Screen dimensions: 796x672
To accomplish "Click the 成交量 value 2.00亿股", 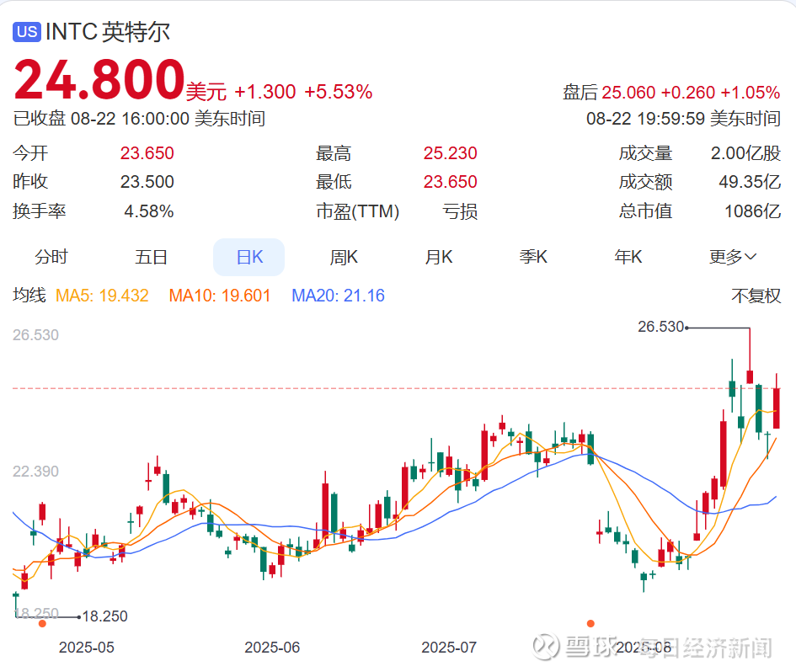I will coord(745,153).
